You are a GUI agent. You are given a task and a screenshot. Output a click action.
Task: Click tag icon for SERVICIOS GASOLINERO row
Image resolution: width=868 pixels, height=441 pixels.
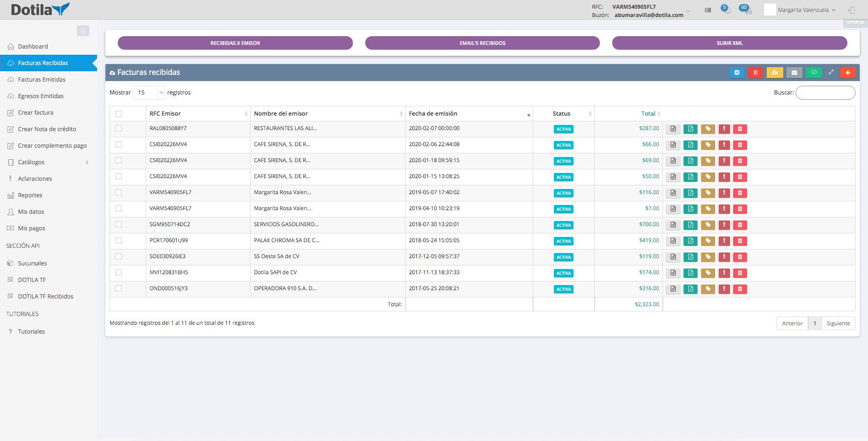tap(708, 225)
